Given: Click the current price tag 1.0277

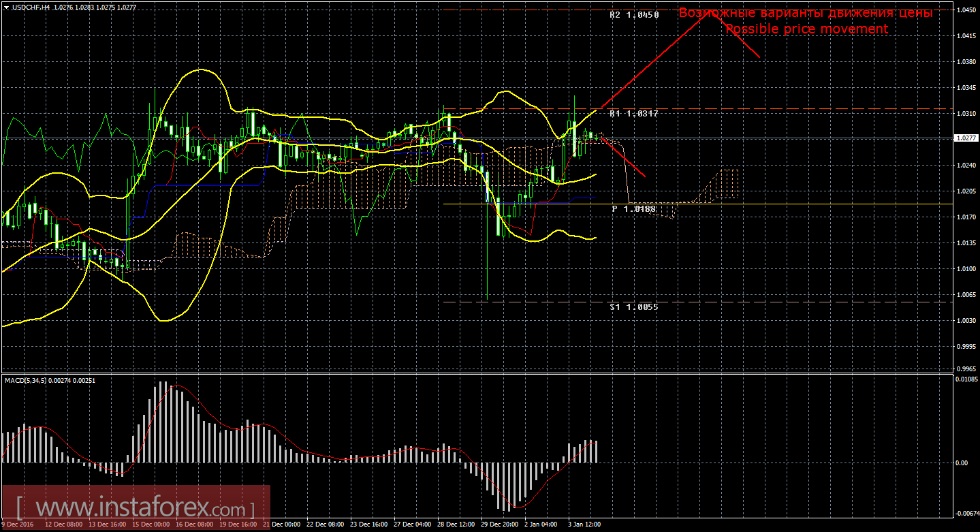Looking at the screenshot, I should coord(966,138).
